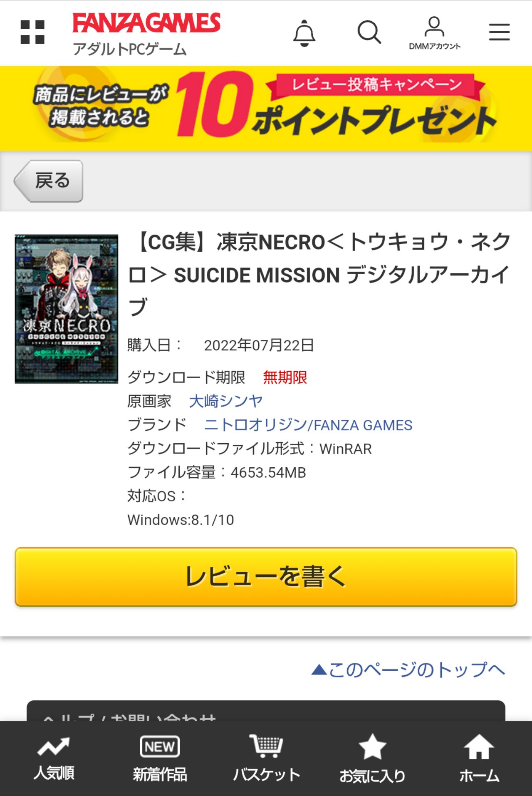532x796 pixels.
Task: Click the FANZA GAMES logo
Action: tap(146, 23)
